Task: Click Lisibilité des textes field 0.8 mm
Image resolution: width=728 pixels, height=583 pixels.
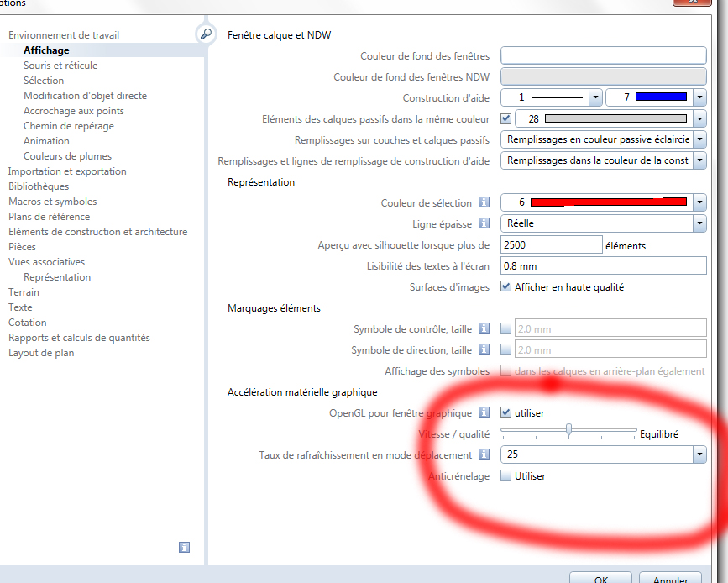Action: 604,265
